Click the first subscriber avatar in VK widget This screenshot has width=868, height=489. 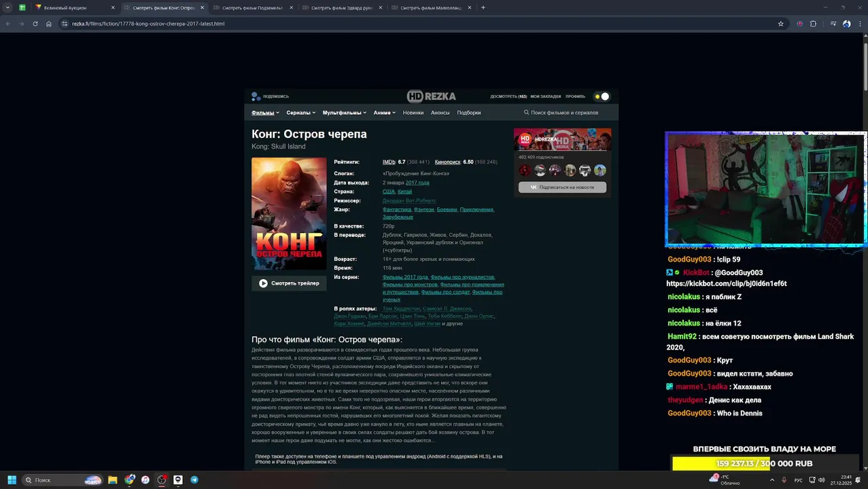(525, 170)
